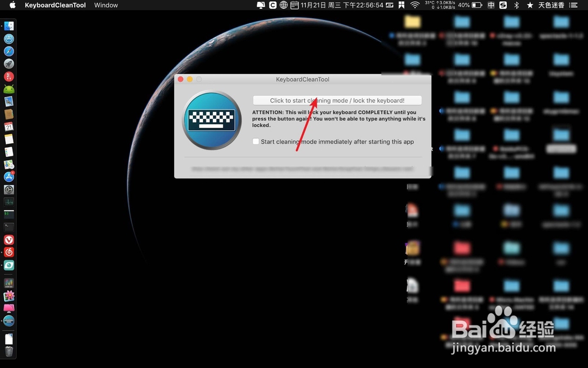Open Calendar showing 21 in Dock
This screenshot has height=368, width=588.
click(9, 127)
